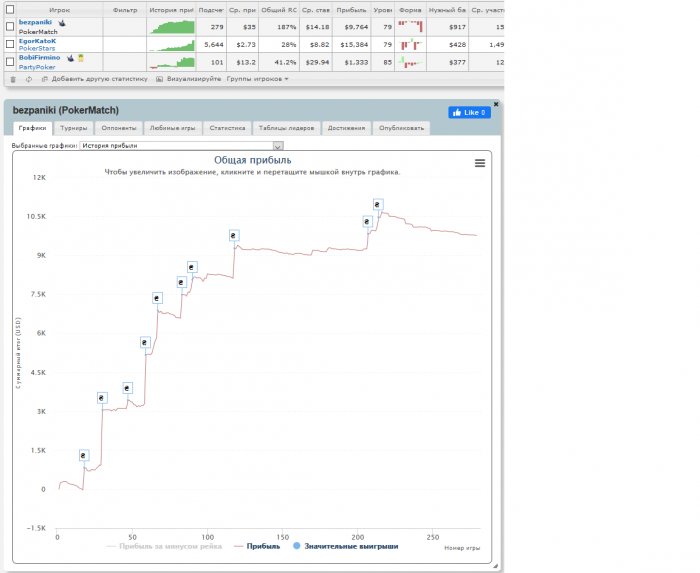Viewport: 700px width, 573px height.
Task: Click the Визуализируйте chart icon
Action: pyautogui.click(x=160, y=78)
